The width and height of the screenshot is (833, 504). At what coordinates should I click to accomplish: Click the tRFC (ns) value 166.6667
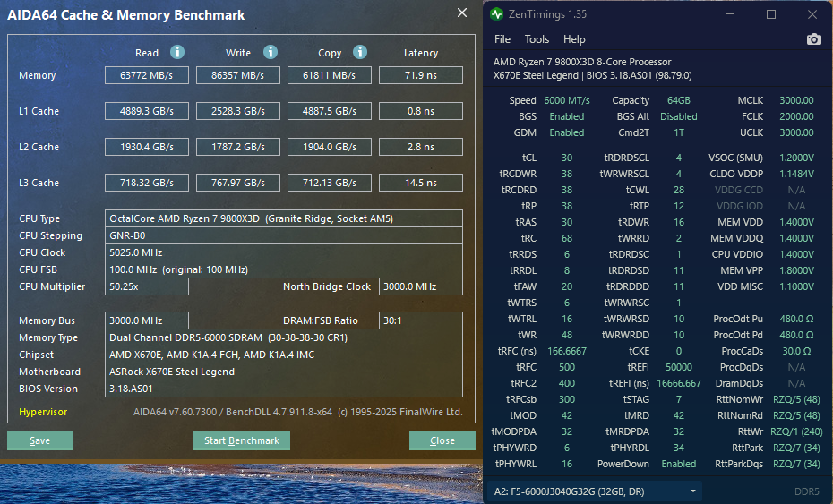point(567,351)
